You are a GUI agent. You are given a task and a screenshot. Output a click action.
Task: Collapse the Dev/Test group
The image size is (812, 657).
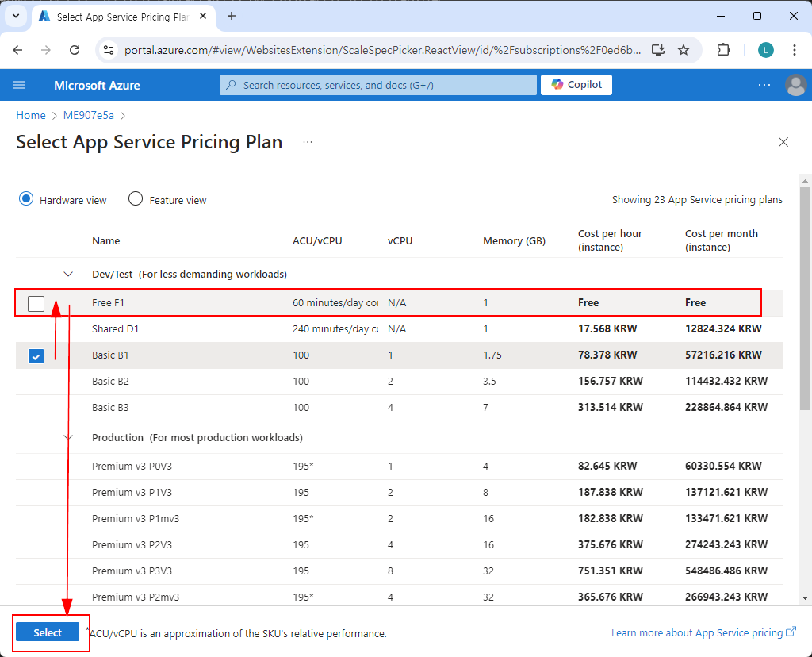(x=68, y=274)
